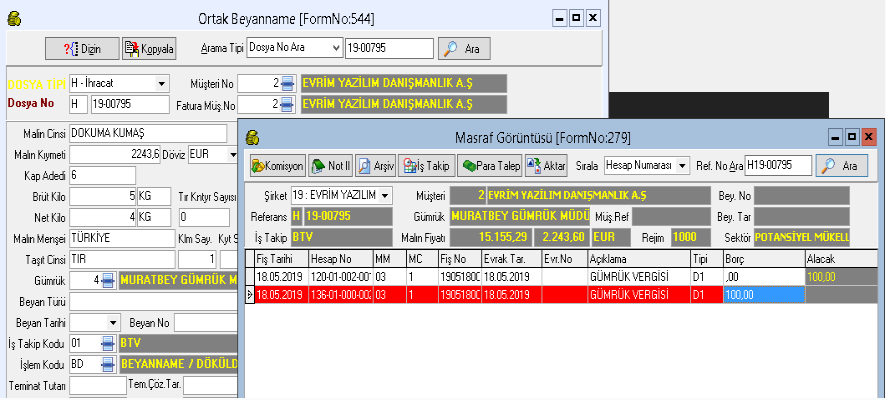The image size is (886, 400).
Task: Click the Borç column header
Action: click(764, 259)
